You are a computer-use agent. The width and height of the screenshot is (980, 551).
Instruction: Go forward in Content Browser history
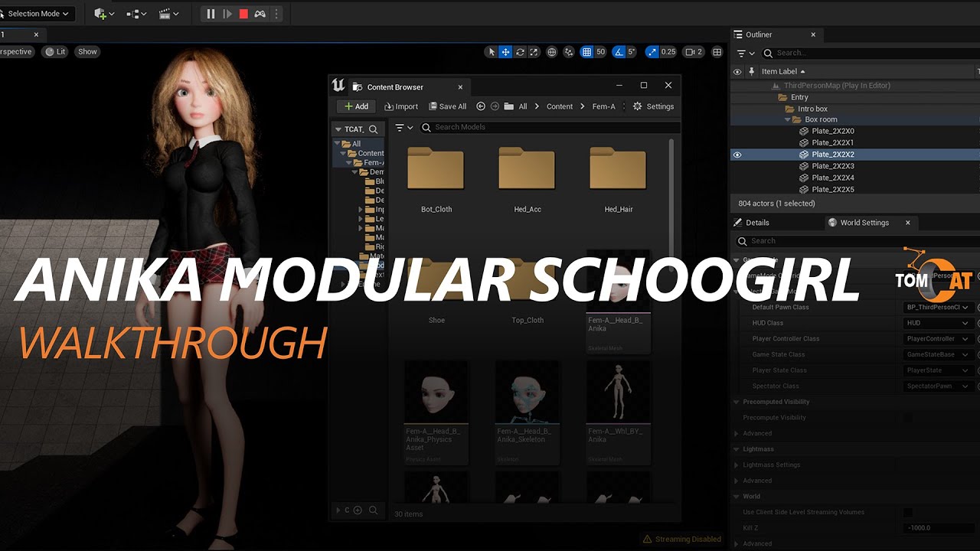point(495,106)
